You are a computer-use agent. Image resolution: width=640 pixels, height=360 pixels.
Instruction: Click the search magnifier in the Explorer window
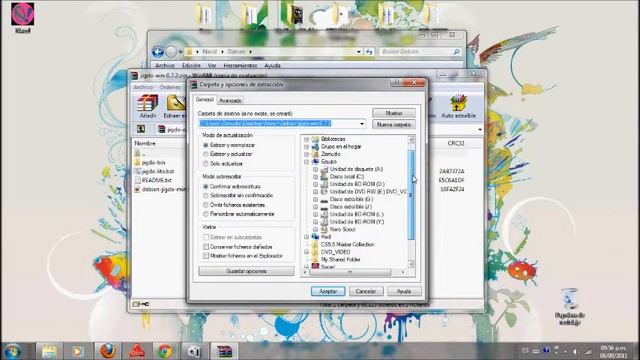(x=456, y=52)
